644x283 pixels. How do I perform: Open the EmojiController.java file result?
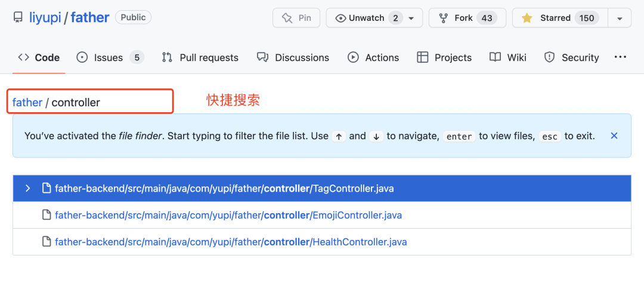(228, 215)
